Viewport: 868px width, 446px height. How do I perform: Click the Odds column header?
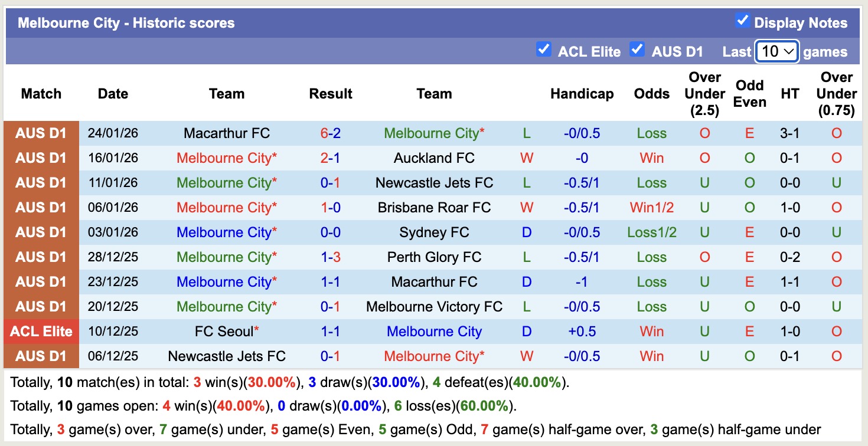(x=651, y=93)
